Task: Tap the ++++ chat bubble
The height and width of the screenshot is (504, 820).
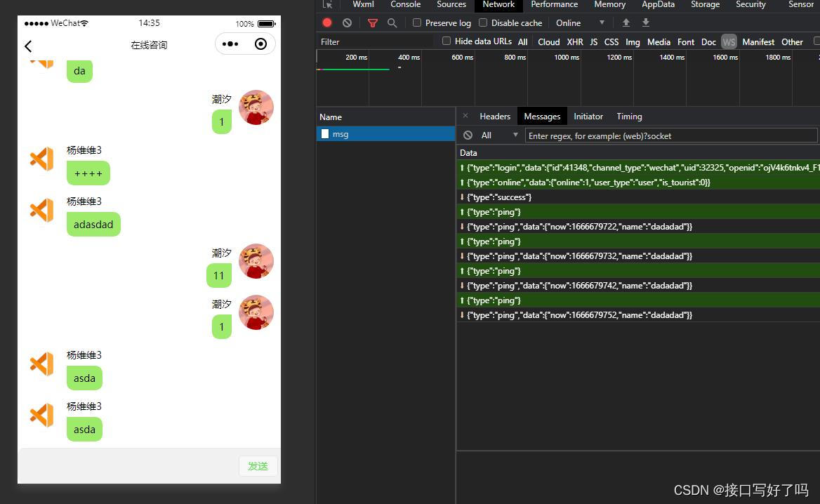Action: pos(88,173)
